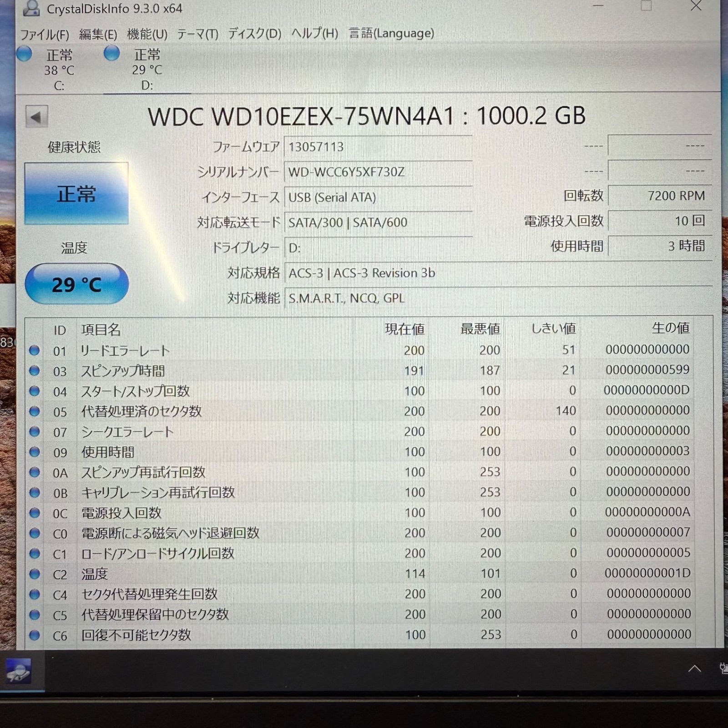This screenshot has height=728, width=728.
Task: Click the status dot for ID C6 row
Action: click(35, 635)
